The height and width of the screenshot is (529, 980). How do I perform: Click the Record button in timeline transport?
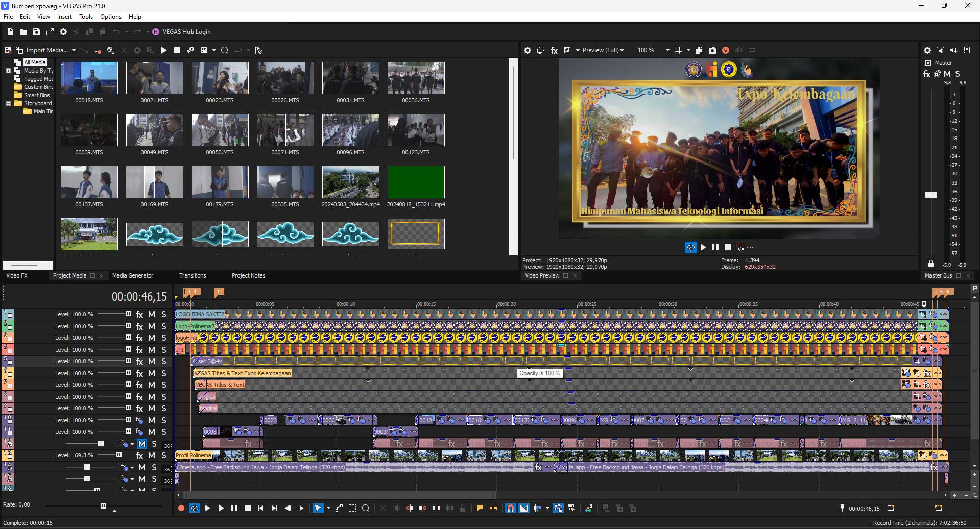click(181, 508)
